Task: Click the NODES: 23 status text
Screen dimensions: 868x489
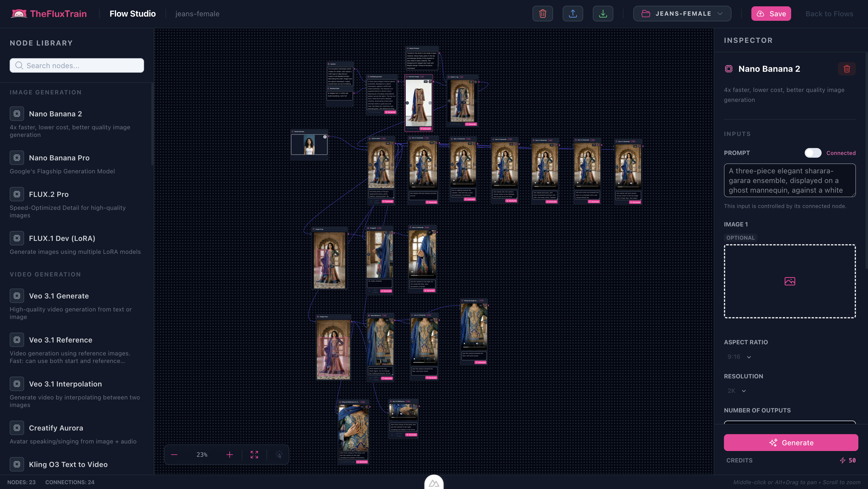Action: [21, 482]
